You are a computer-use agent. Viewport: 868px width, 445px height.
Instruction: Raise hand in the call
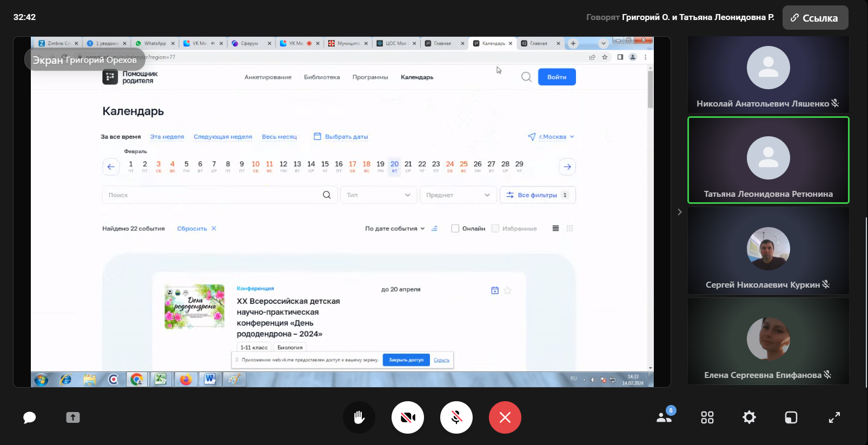[x=359, y=417]
